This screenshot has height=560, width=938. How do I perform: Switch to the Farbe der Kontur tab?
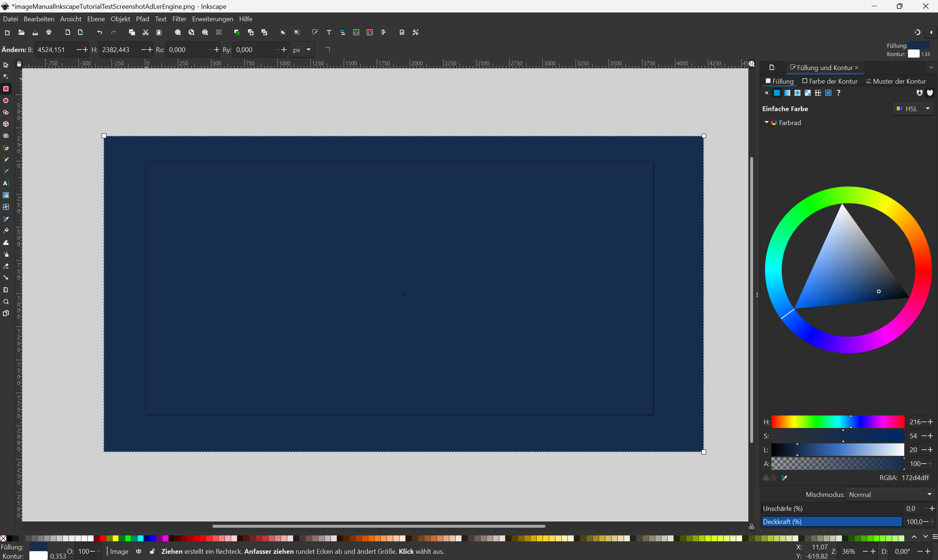(830, 81)
